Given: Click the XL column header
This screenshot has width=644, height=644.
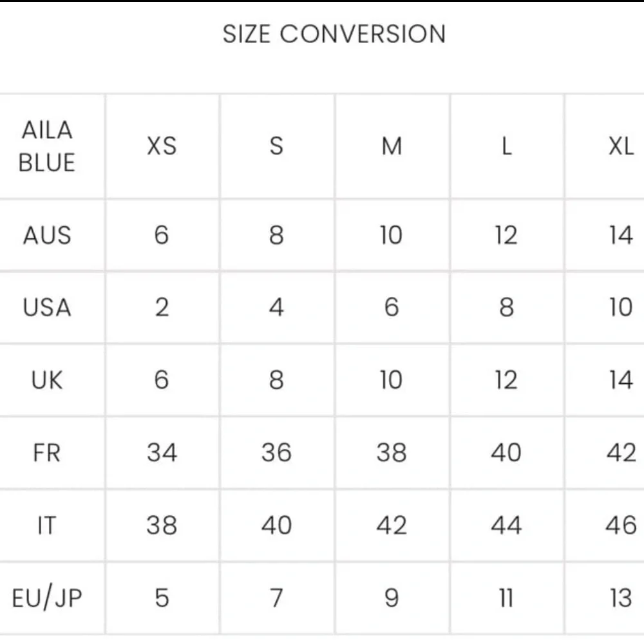Looking at the screenshot, I should (621, 147).
